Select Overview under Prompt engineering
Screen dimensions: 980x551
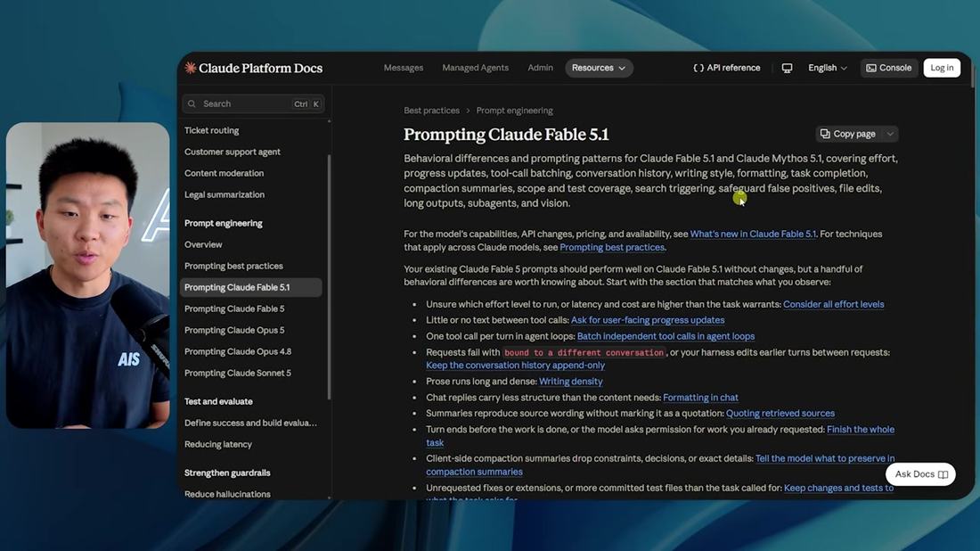point(203,244)
